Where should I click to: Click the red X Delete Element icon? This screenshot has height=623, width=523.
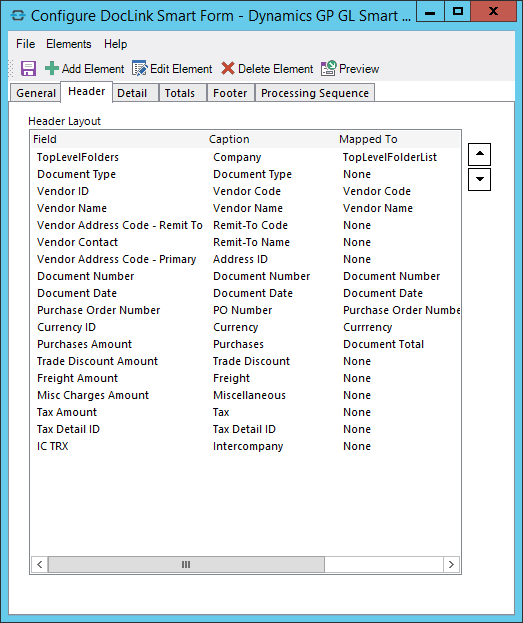tap(228, 68)
